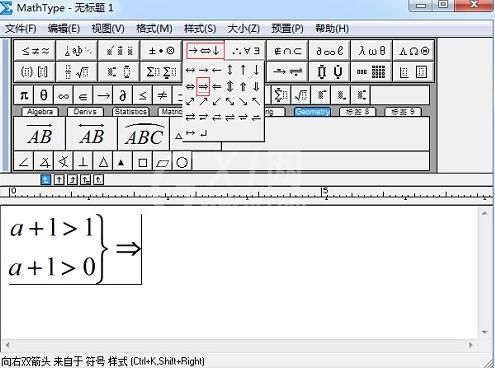Choose the double down arrow ⇓ in palette
495x368 pixels.
pos(256,87)
